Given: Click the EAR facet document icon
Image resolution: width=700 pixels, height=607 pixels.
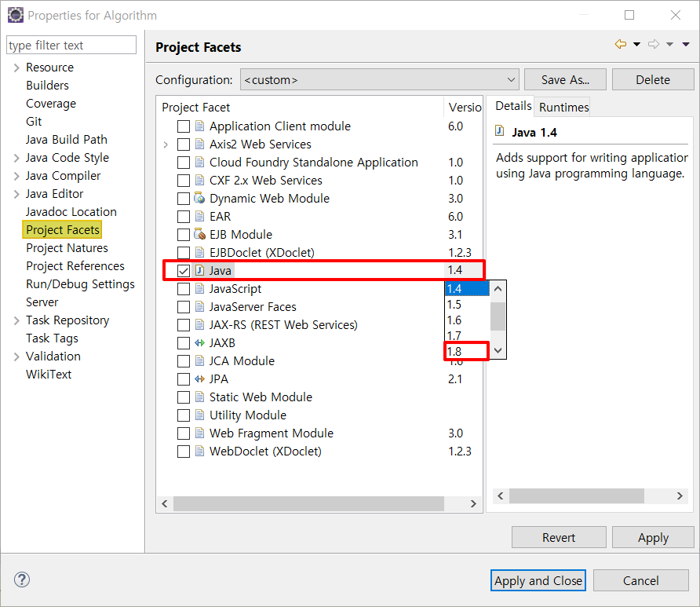Looking at the screenshot, I should tap(199, 216).
